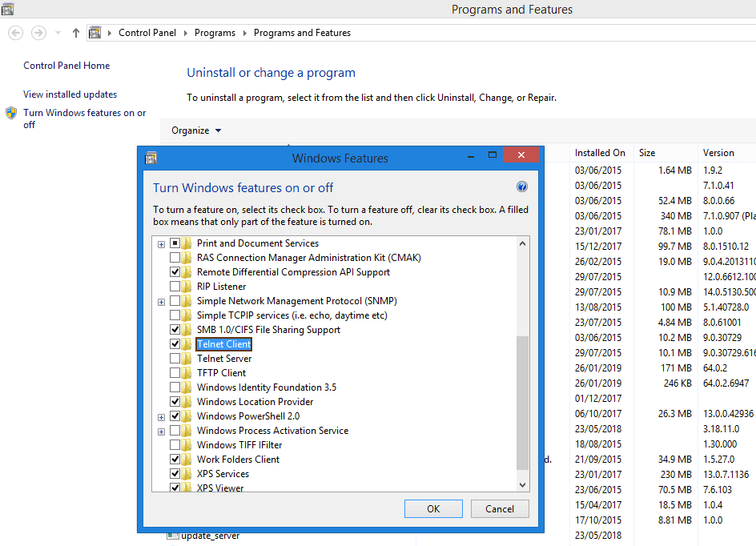Open dropdown arrow after Programs breadcrumb

[245, 33]
